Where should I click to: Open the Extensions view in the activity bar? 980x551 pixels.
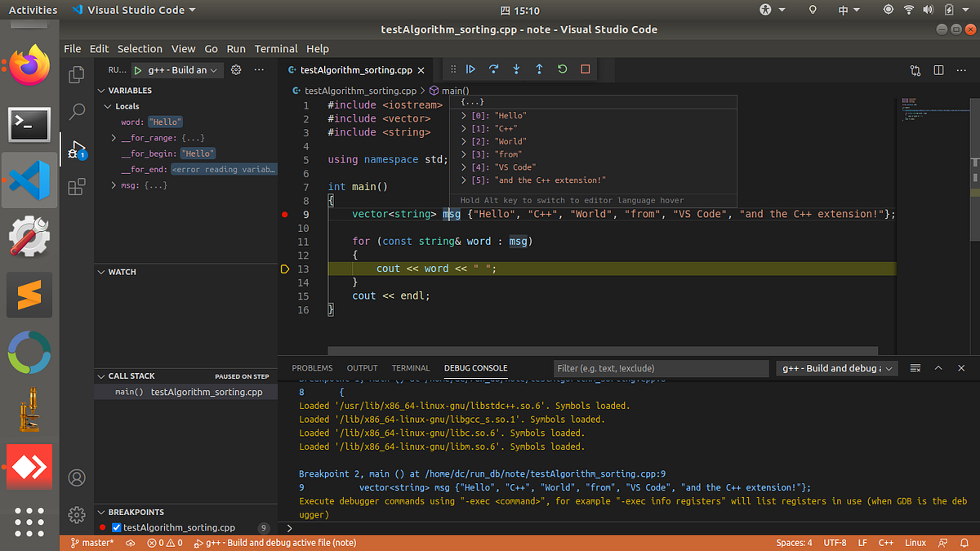click(x=77, y=188)
